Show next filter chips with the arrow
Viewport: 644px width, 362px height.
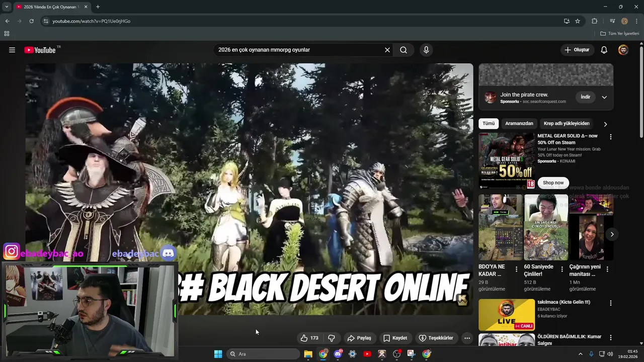click(x=605, y=124)
